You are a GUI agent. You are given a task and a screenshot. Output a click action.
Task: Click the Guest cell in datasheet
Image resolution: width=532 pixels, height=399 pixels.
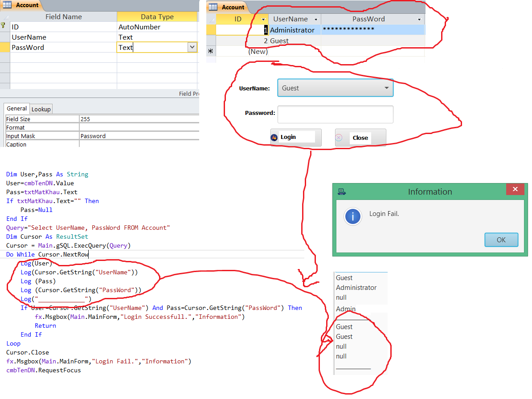pyautogui.click(x=295, y=41)
